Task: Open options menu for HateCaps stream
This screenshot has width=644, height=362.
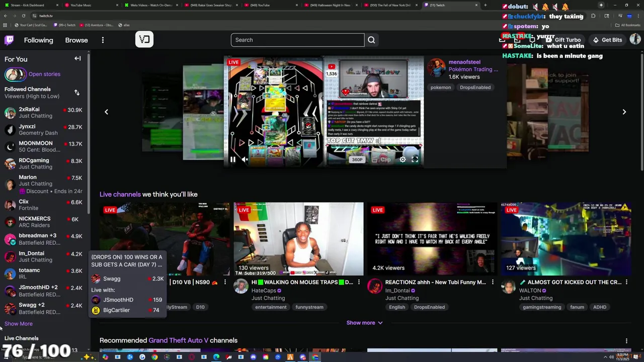Action: [359, 283]
